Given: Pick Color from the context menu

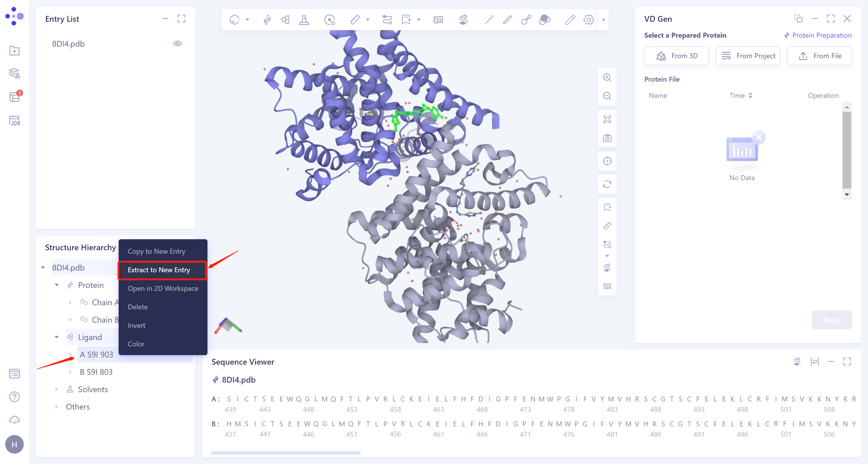Looking at the screenshot, I should [x=136, y=344].
